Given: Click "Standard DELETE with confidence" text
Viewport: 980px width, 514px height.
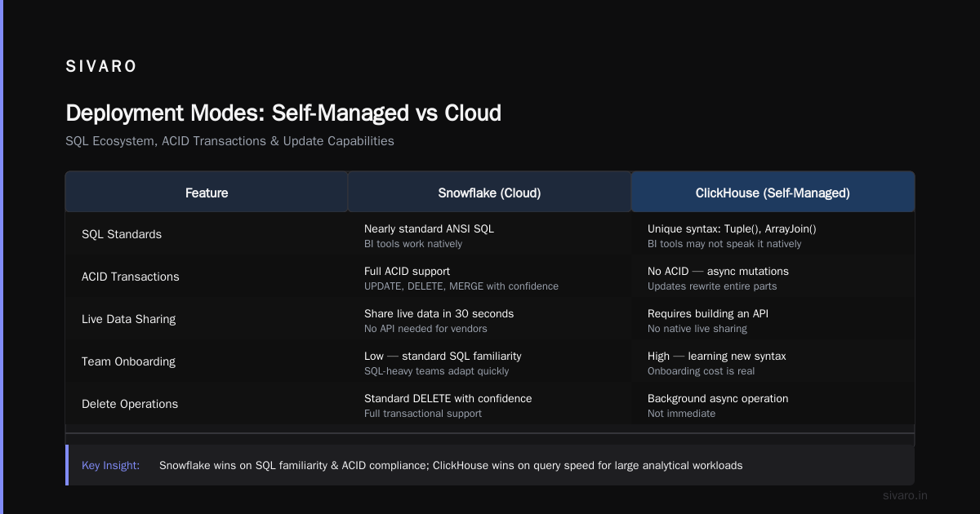Looking at the screenshot, I should [x=448, y=398].
